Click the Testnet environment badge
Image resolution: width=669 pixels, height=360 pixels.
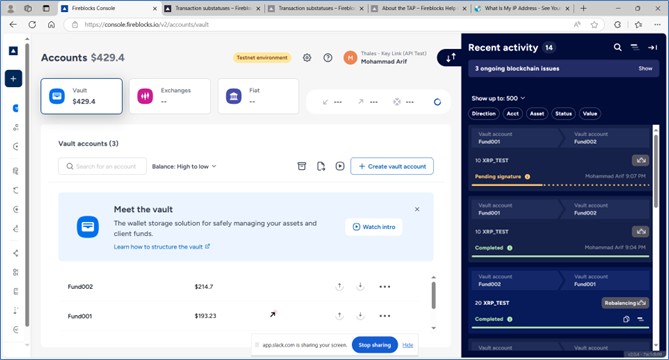262,58
